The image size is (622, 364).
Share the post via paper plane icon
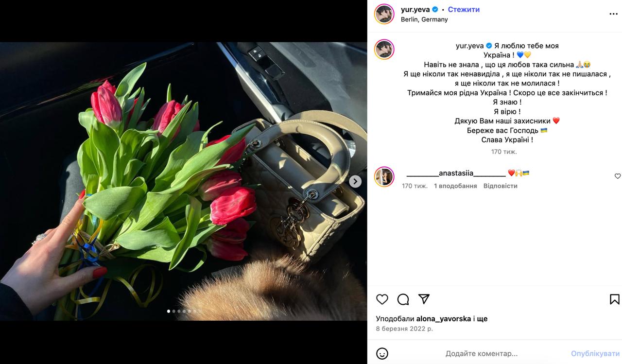424,299
